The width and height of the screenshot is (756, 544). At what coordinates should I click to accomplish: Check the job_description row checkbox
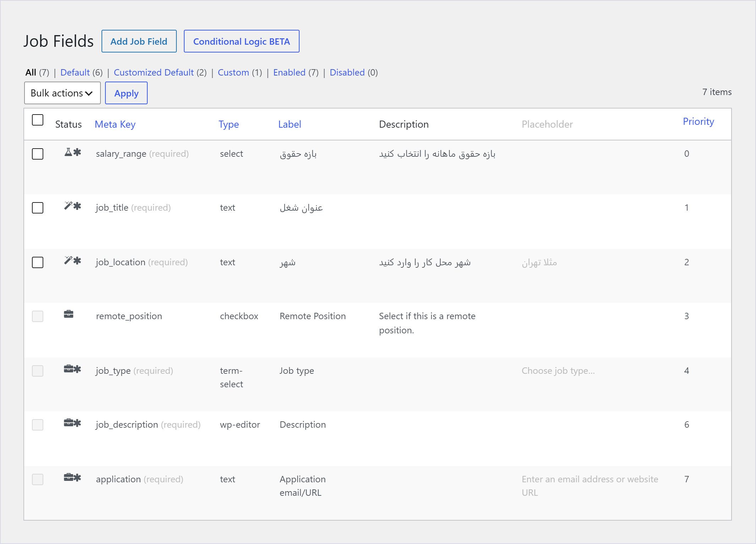pyautogui.click(x=38, y=425)
